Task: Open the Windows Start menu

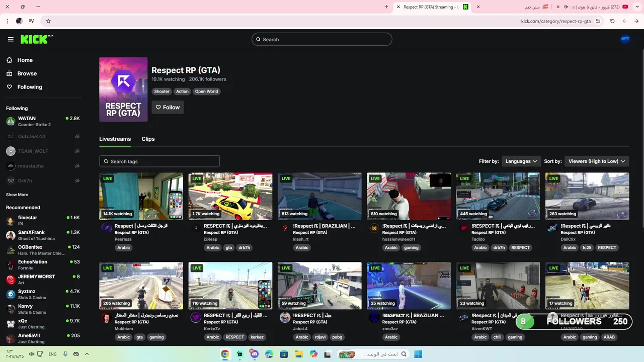Action: (418, 354)
